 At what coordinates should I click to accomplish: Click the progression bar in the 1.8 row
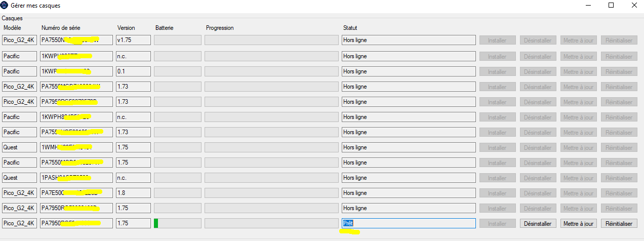click(271, 193)
